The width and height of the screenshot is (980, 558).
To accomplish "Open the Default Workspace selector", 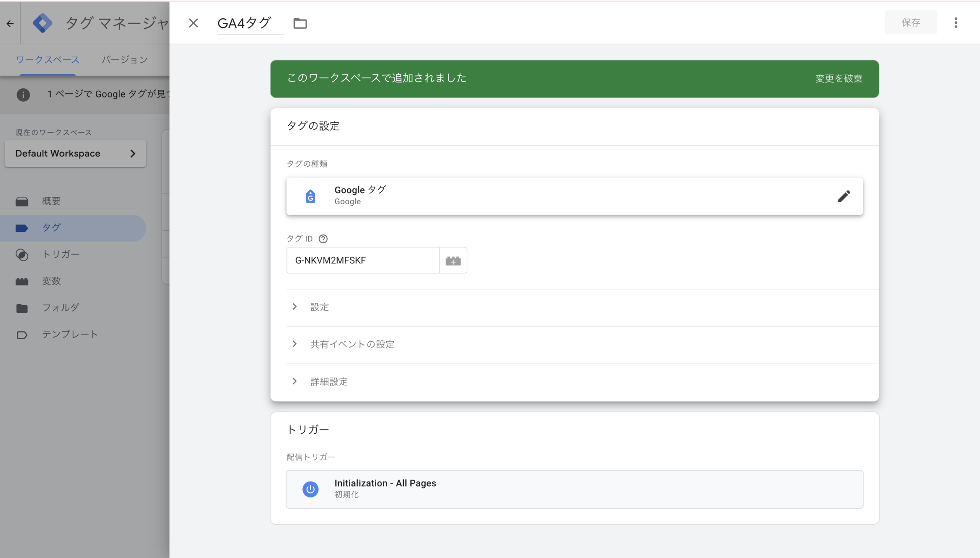I will 75,153.
